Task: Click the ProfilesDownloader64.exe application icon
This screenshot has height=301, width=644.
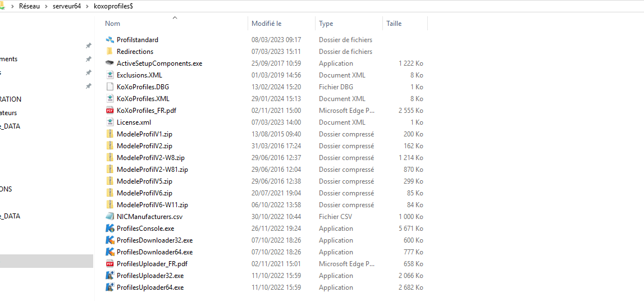Action: [x=109, y=252]
